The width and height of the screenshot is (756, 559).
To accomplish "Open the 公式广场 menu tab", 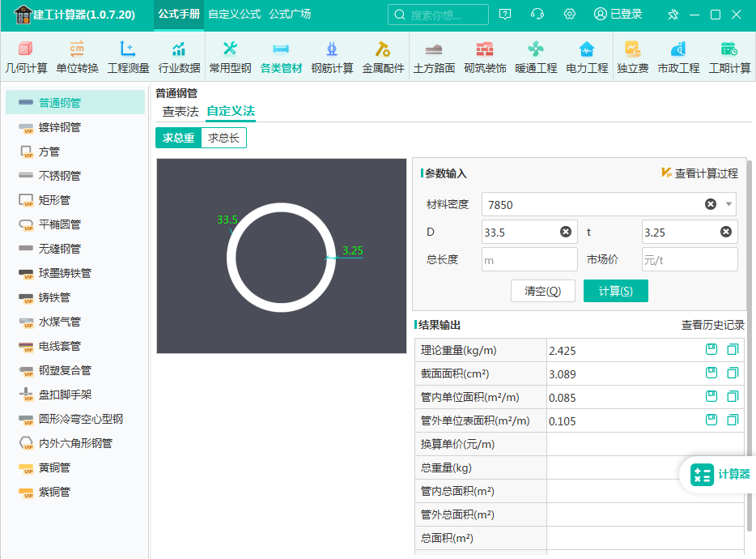I will pyautogui.click(x=290, y=15).
